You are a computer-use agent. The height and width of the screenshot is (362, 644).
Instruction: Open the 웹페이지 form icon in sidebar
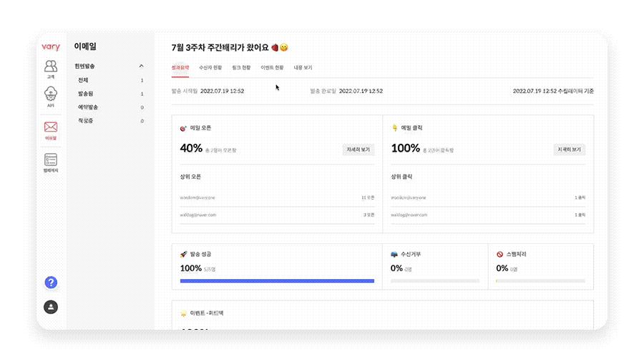[51, 160]
